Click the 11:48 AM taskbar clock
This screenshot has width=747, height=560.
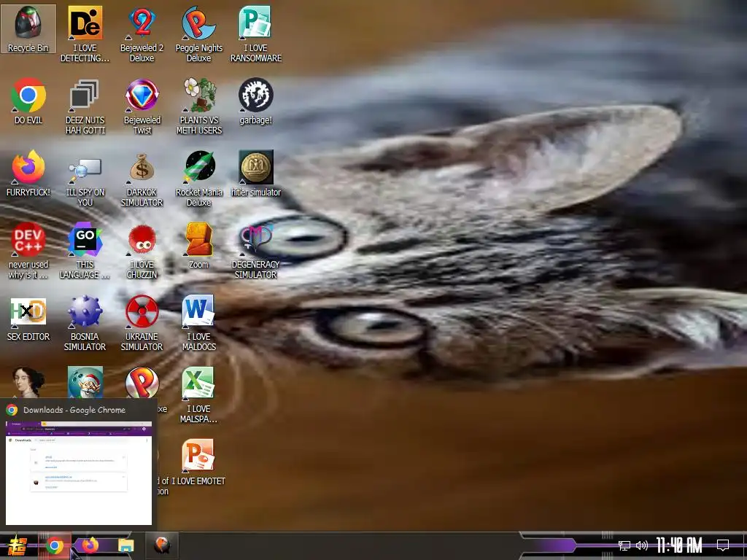tap(679, 545)
